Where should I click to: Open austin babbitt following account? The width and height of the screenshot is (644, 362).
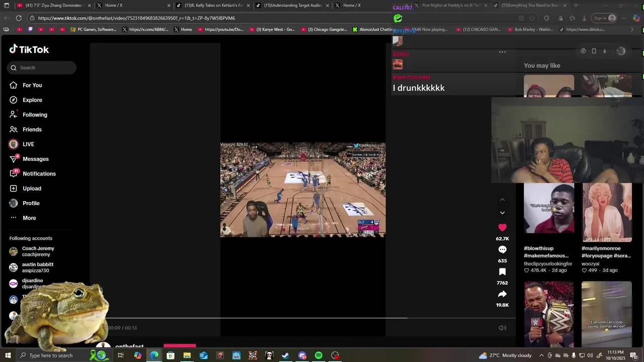[37, 267]
